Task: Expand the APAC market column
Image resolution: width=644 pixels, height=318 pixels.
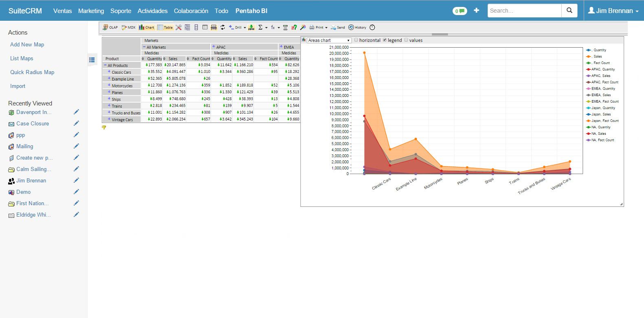Action: (x=213, y=47)
